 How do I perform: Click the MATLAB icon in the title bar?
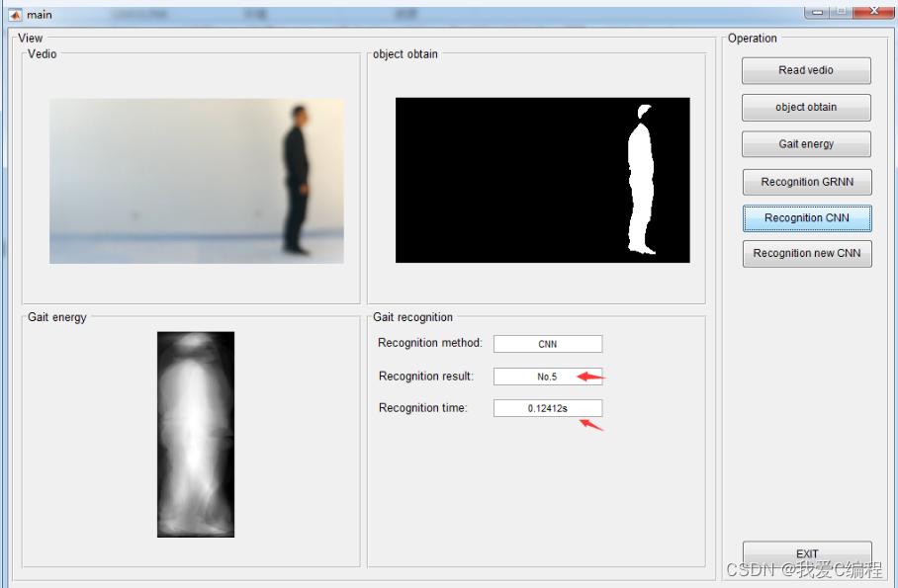point(15,14)
